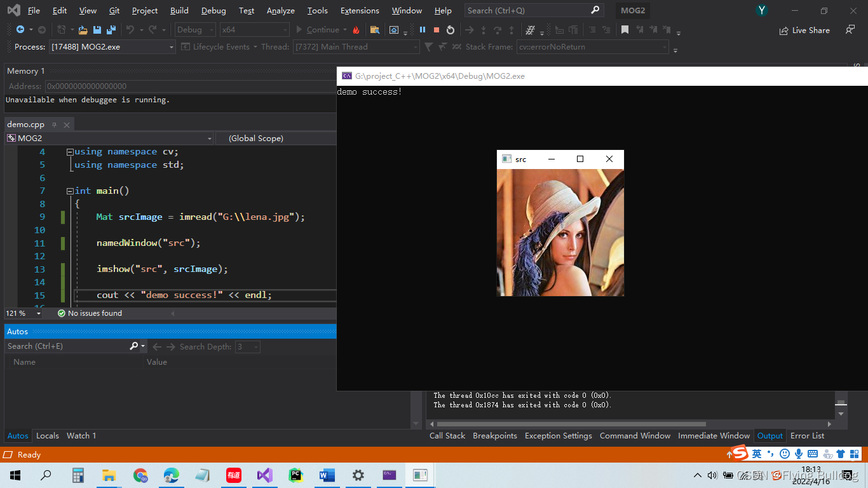Switch to the Error List tab
The width and height of the screenshot is (868, 488).
click(x=807, y=435)
